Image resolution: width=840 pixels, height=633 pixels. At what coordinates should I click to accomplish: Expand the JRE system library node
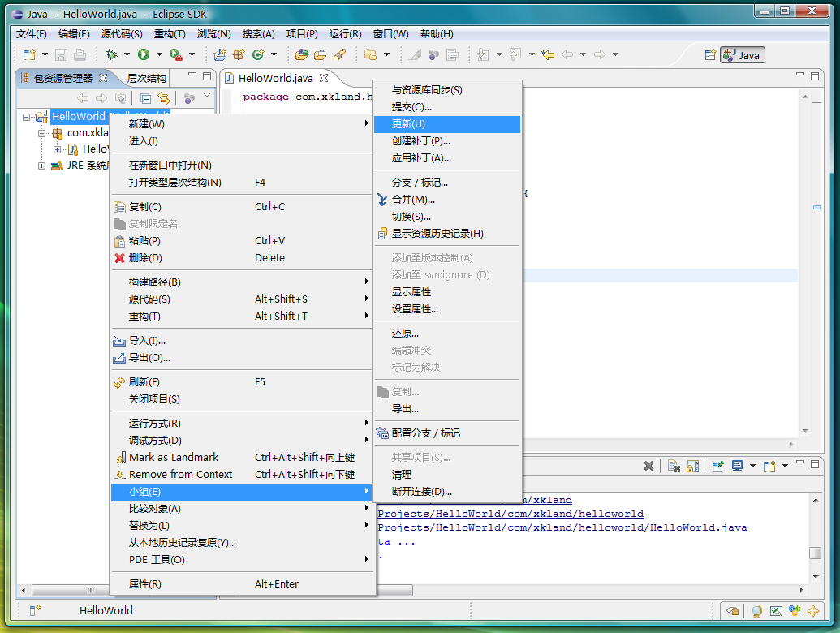coord(41,166)
